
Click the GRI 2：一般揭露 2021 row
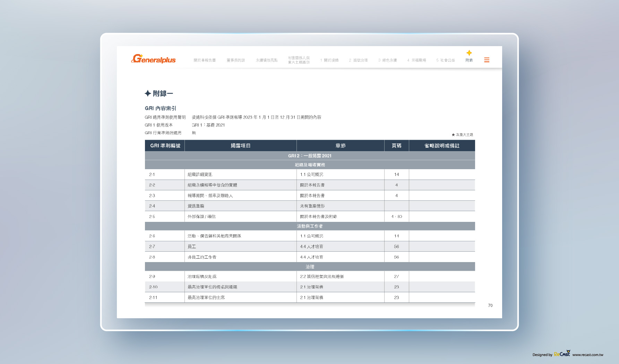click(x=310, y=156)
